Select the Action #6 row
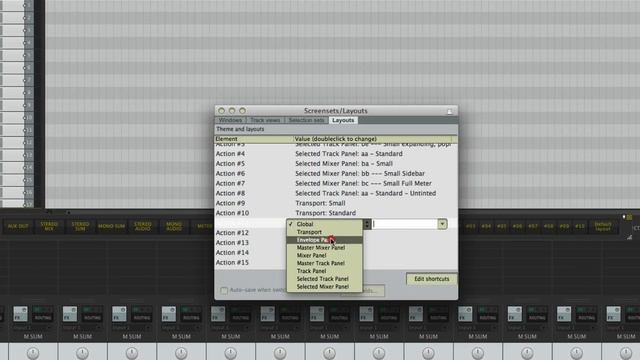640x360 pixels. (x=336, y=173)
